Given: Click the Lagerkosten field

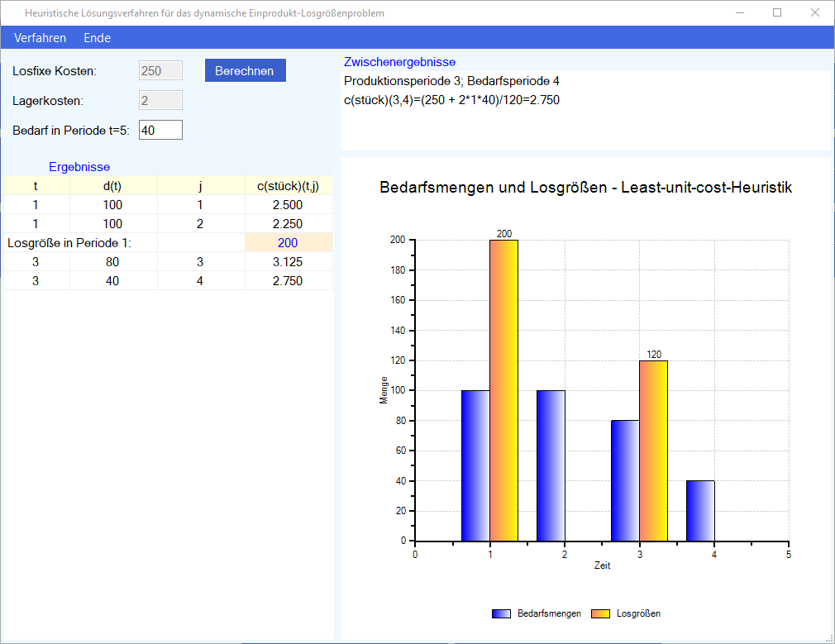Looking at the screenshot, I should 160,101.
